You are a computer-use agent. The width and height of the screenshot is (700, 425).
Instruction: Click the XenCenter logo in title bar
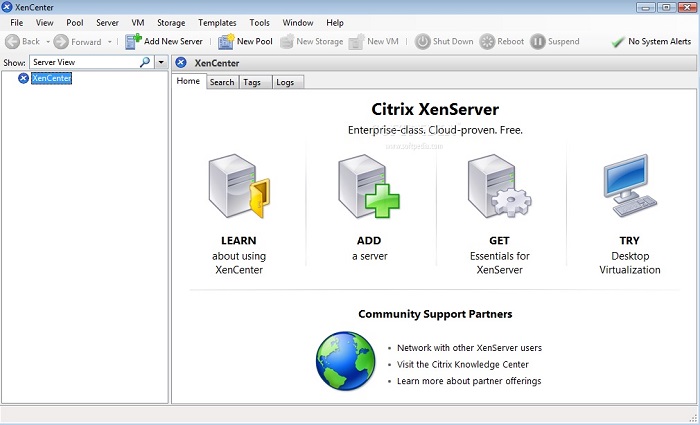point(7,7)
